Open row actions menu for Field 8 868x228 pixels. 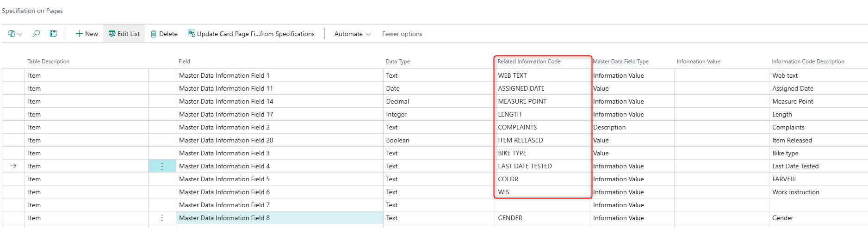pyautogui.click(x=162, y=218)
